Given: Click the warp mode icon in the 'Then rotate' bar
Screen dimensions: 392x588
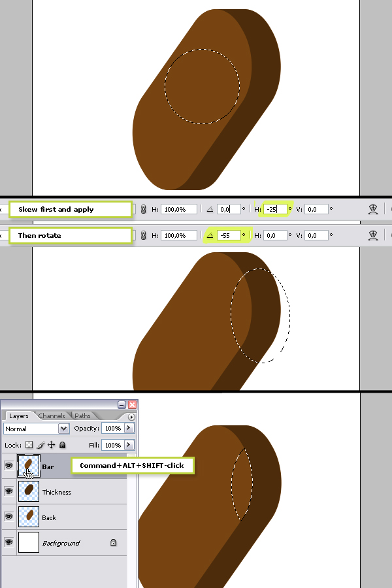Looking at the screenshot, I should click(373, 235).
